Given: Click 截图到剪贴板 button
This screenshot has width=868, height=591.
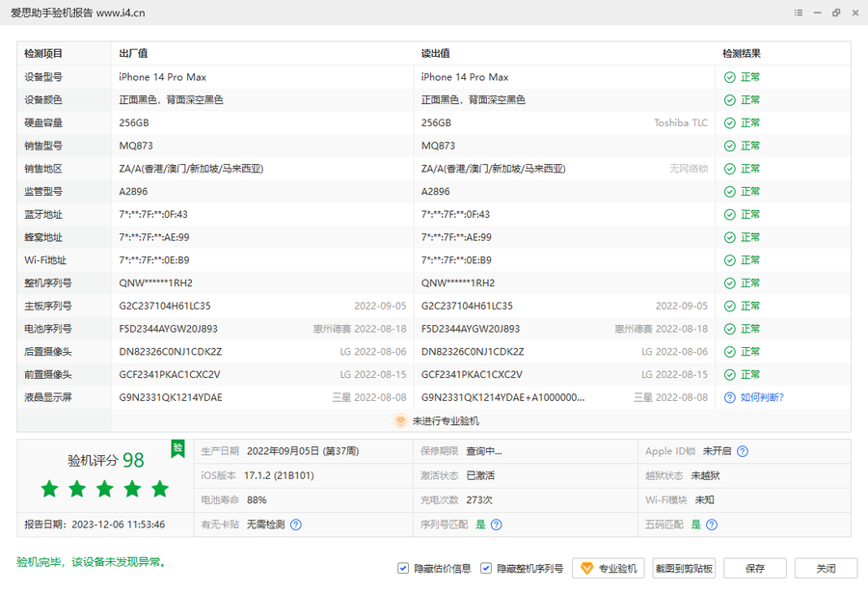Looking at the screenshot, I should (x=684, y=568).
